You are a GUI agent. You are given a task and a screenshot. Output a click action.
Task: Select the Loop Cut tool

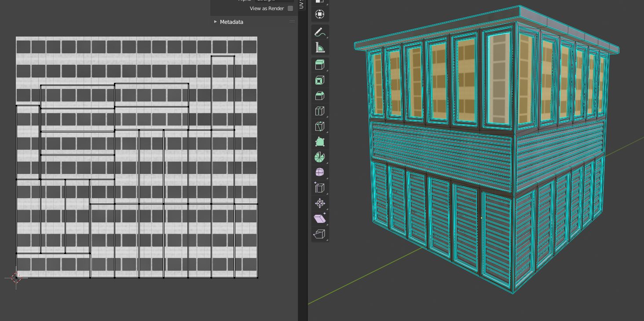coord(320,111)
